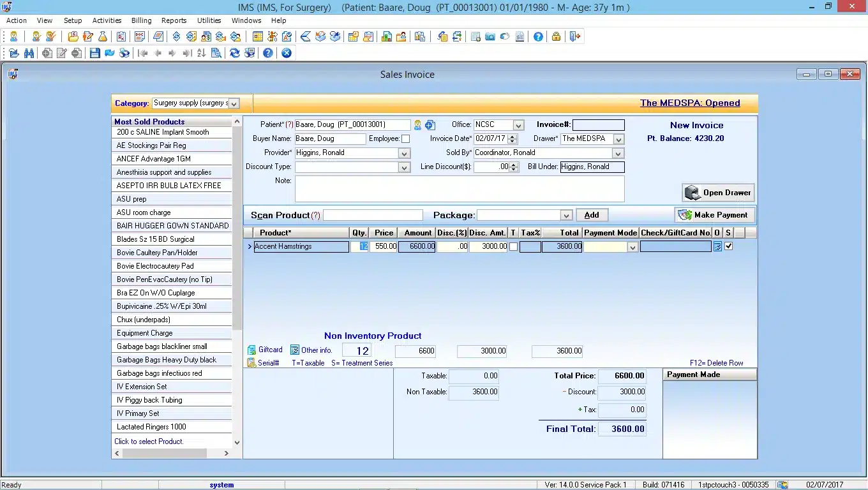
Task: Expand the Provider dropdown
Action: (403, 153)
